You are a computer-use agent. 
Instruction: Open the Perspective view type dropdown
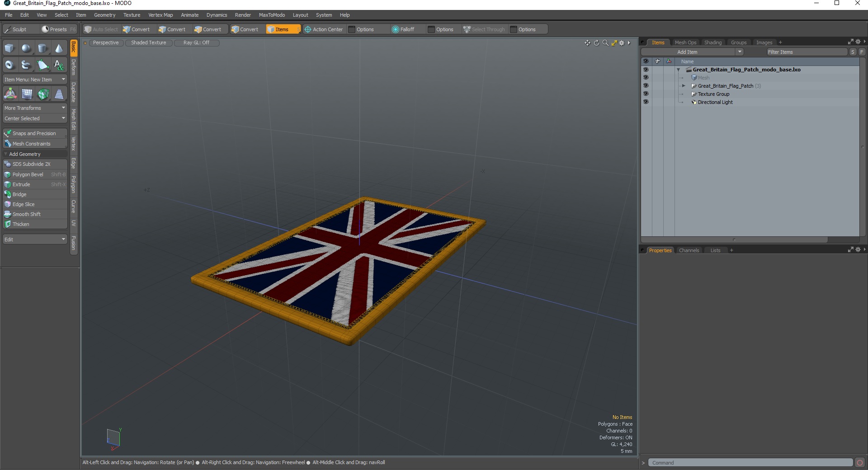point(106,43)
